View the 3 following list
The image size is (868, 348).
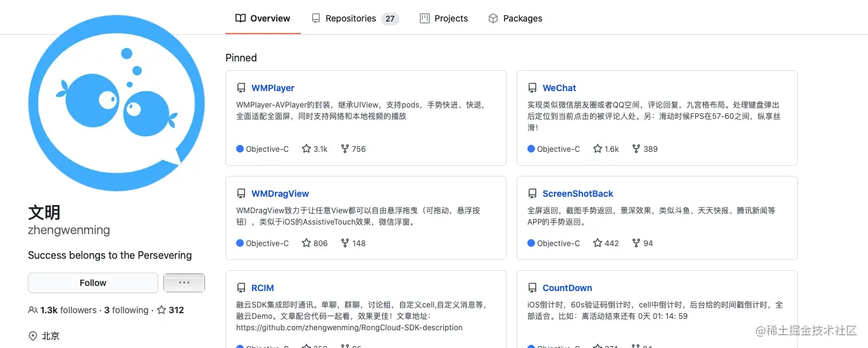pos(126,310)
